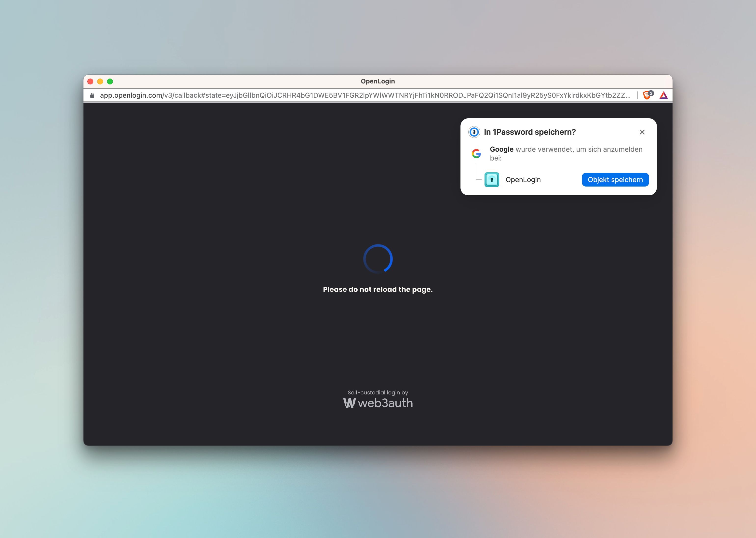Close the OpenLogin window with red button
This screenshot has height=538, width=756.
[x=90, y=81]
